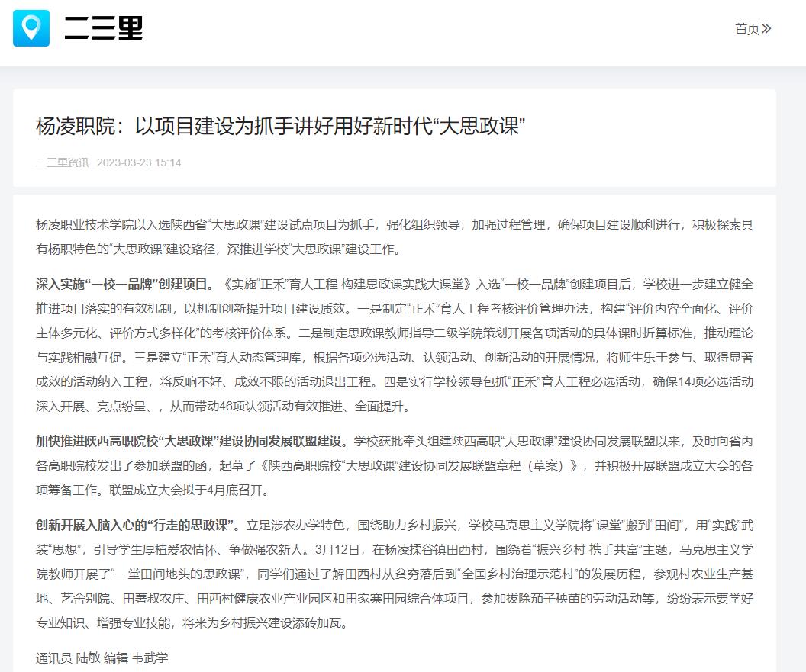The width and height of the screenshot is (806, 672).
Task: Open the 首页 home link
Action: 746,29
